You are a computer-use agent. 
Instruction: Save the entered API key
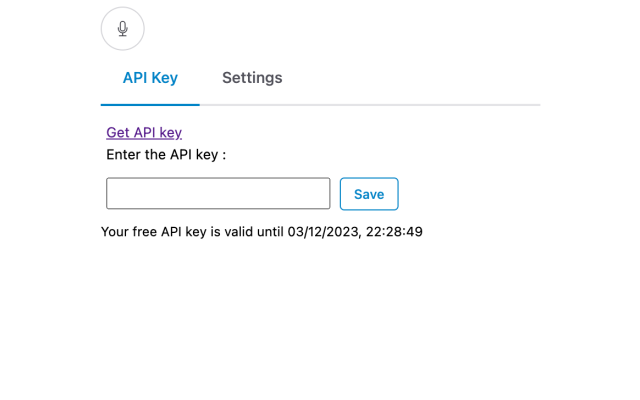pyautogui.click(x=369, y=194)
